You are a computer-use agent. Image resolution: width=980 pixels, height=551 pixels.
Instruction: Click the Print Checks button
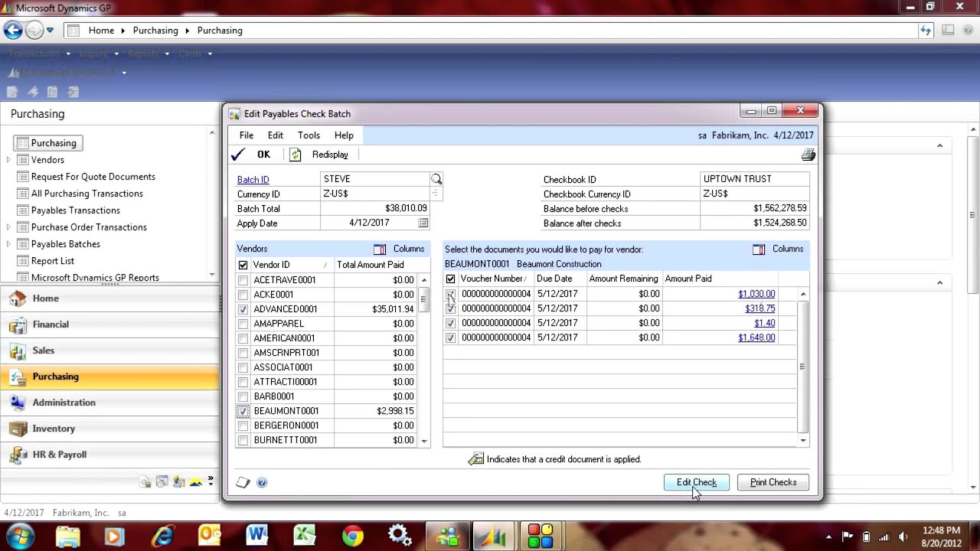tap(773, 482)
